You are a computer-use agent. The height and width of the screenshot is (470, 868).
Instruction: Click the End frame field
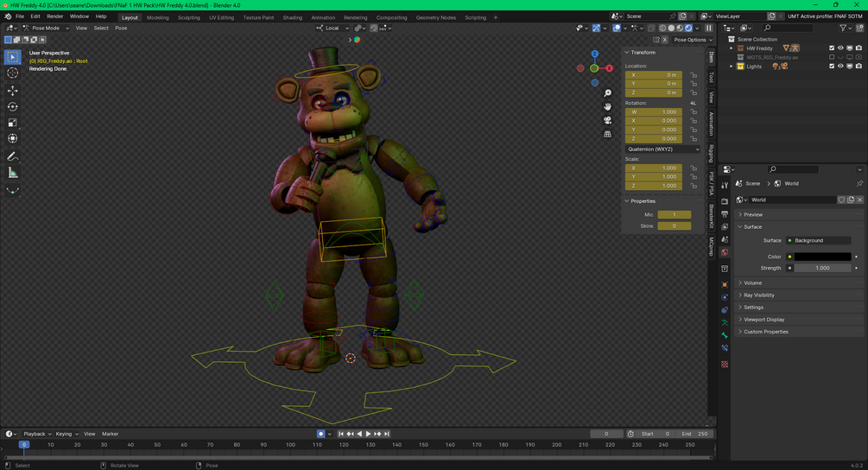(x=695, y=434)
